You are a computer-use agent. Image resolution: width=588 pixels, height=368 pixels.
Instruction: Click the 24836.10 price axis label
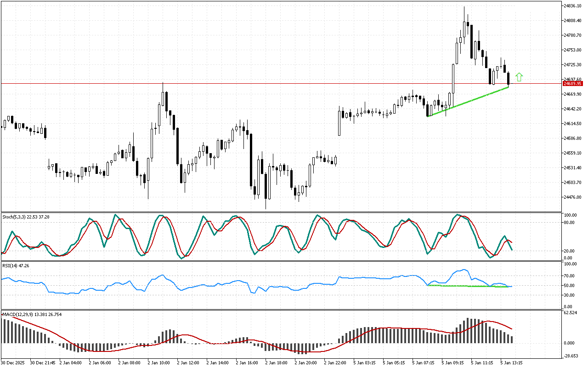(572, 6)
